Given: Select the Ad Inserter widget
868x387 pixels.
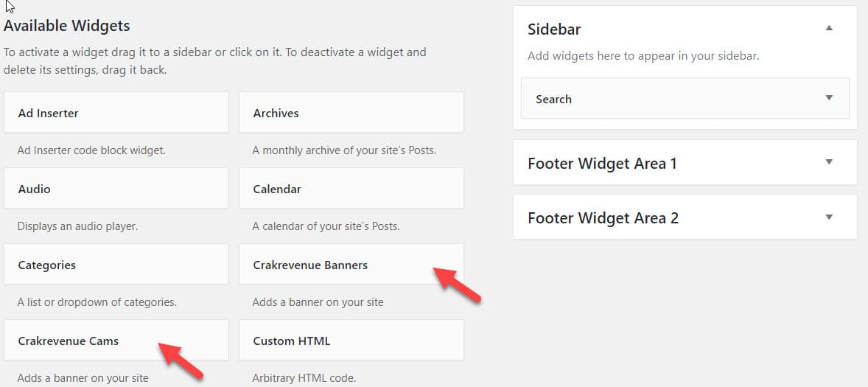Looking at the screenshot, I should (x=116, y=113).
